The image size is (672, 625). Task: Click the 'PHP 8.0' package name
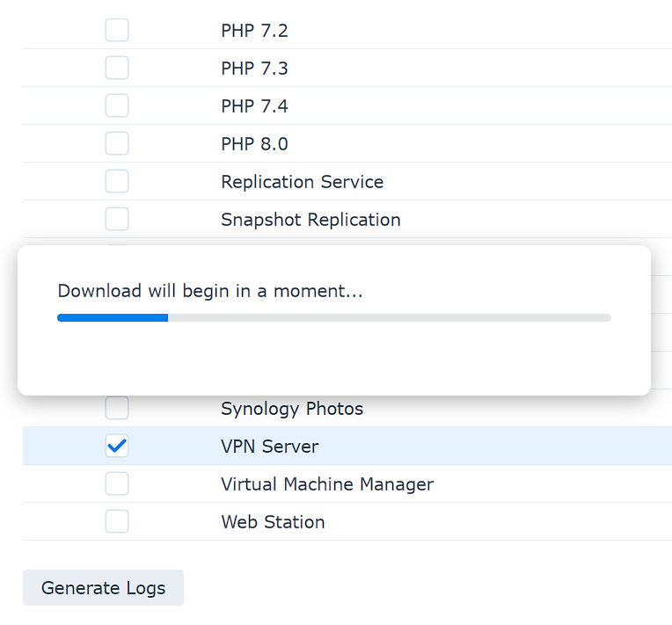tap(254, 144)
